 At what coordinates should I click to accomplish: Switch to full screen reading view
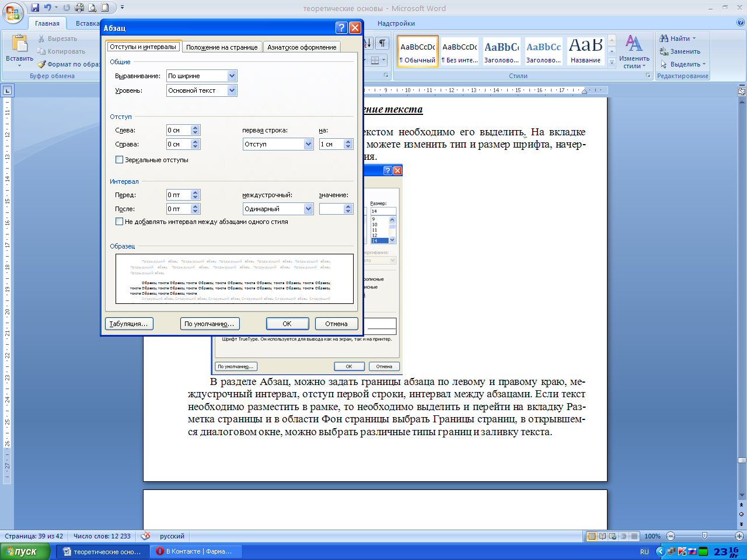(x=602, y=536)
